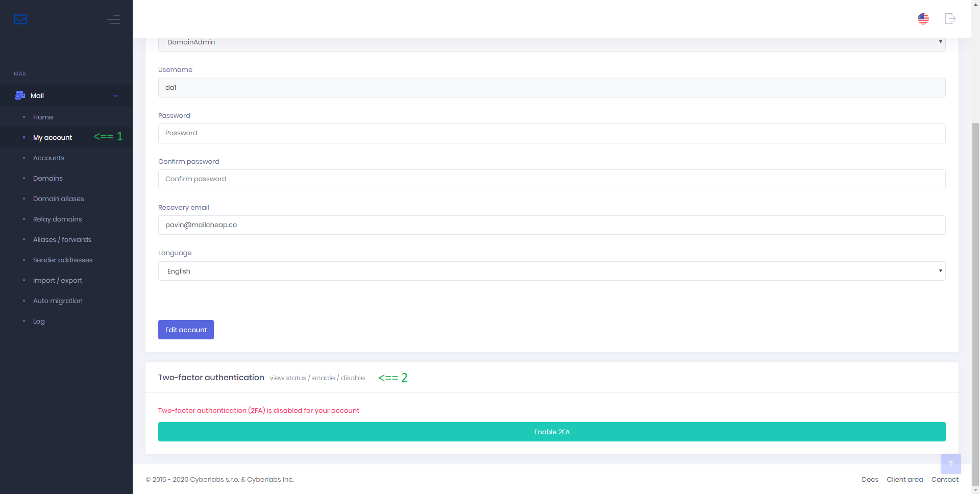
Task: Open Aliases / forwards page
Action: click(62, 240)
